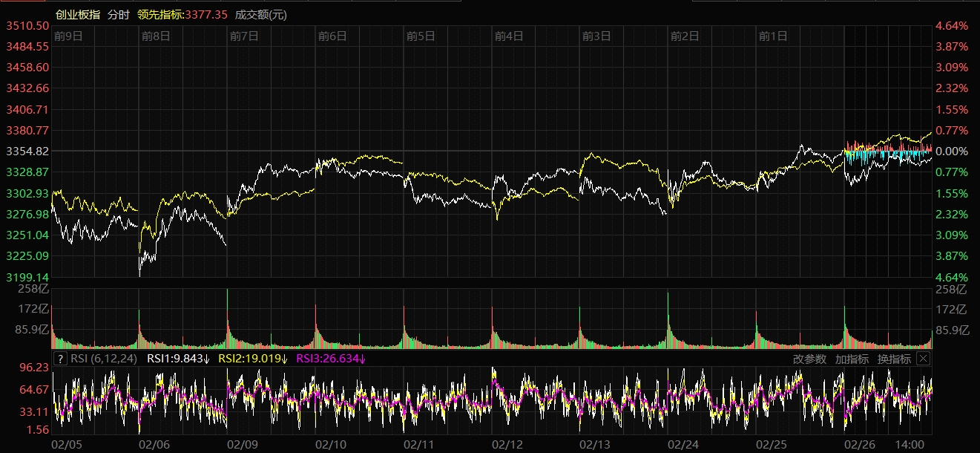This screenshot has width=980, height=453.
Task: Click the 02/12 date on time axis
Action: coord(507,443)
